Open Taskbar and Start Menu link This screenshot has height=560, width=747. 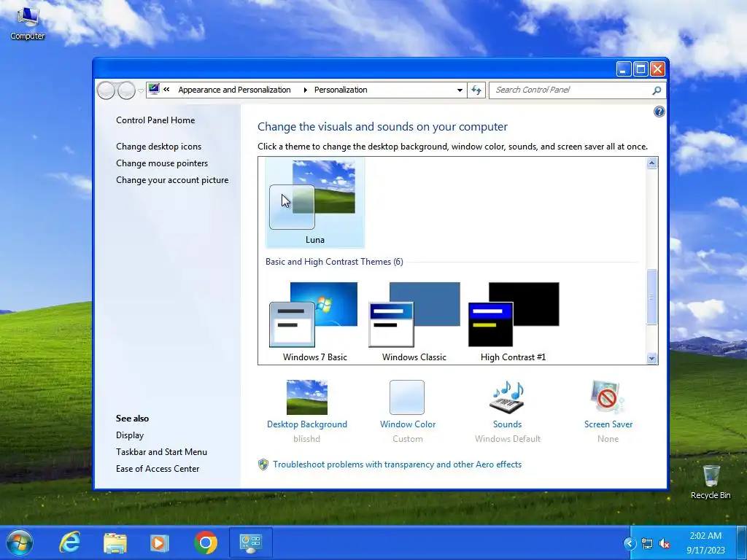coord(161,452)
